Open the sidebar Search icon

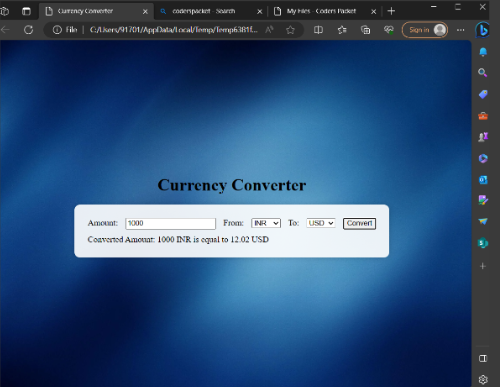483,73
